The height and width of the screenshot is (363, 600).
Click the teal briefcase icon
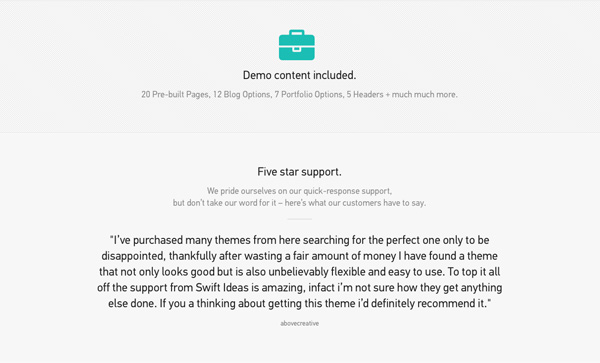(x=297, y=45)
